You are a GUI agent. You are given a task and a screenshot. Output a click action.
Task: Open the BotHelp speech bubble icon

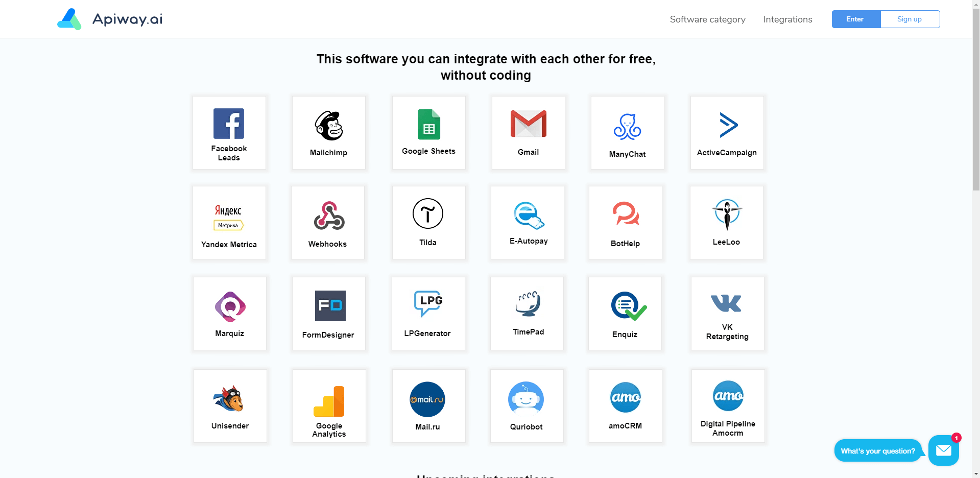tap(626, 213)
